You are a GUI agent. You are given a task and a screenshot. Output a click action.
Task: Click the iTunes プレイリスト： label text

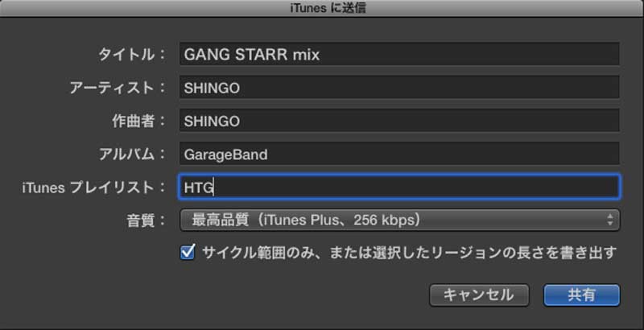(x=94, y=188)
